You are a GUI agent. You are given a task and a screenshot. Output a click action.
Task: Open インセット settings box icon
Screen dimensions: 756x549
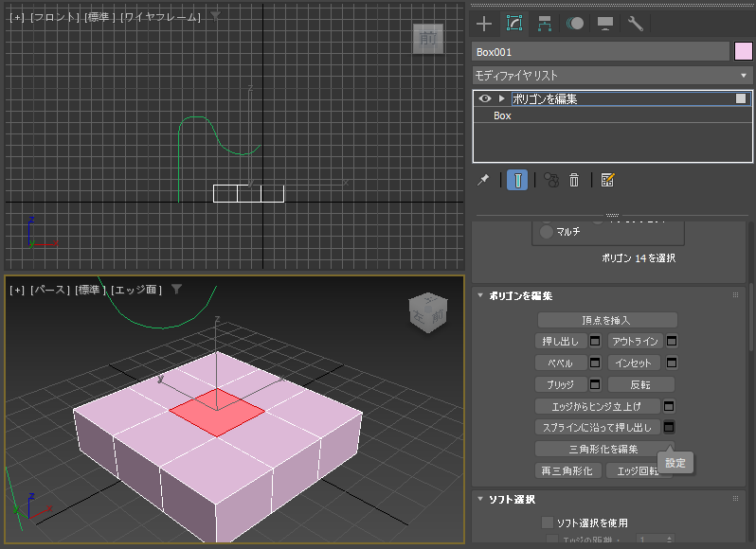672,363
